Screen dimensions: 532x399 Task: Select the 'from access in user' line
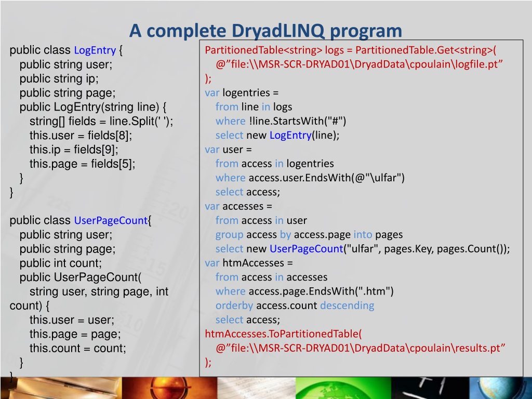pyautogui.click(x=261, y=220)
